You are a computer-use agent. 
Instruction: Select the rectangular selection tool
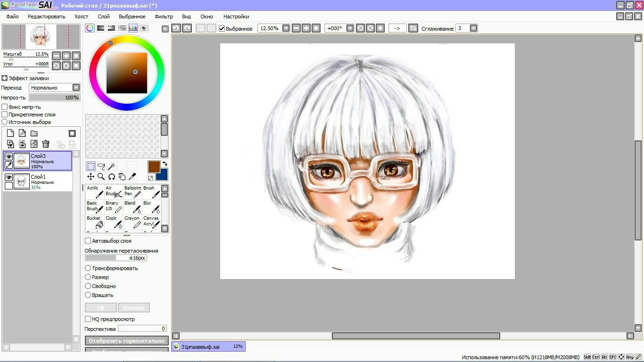click(x=91, y=166)
